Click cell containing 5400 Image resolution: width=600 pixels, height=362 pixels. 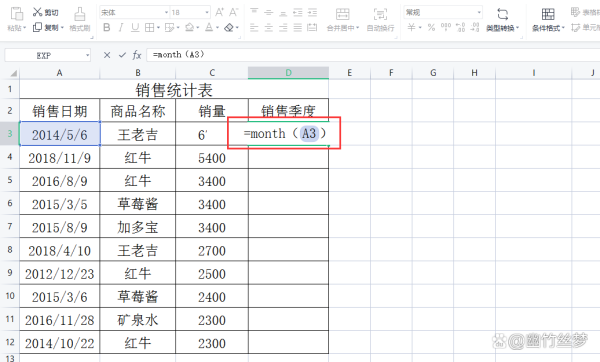(x=212, y=157)
